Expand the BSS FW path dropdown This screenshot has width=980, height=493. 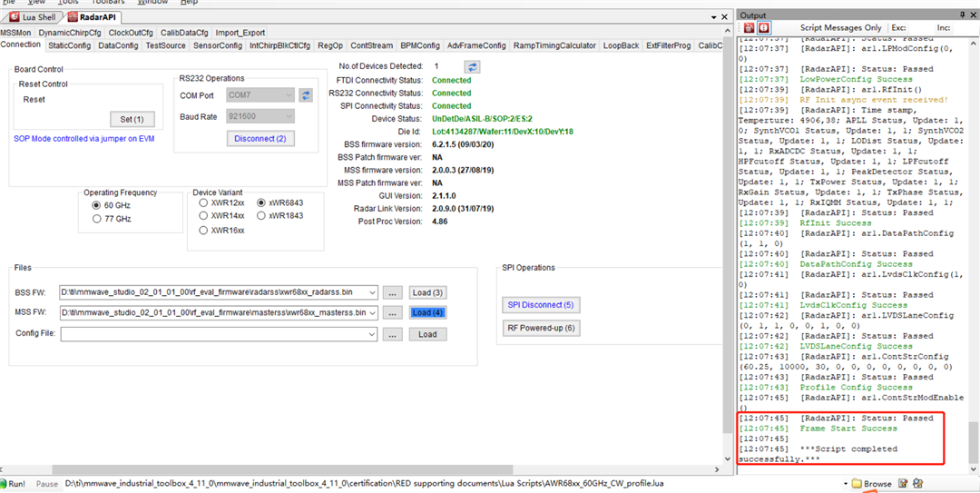pos(373,292)
